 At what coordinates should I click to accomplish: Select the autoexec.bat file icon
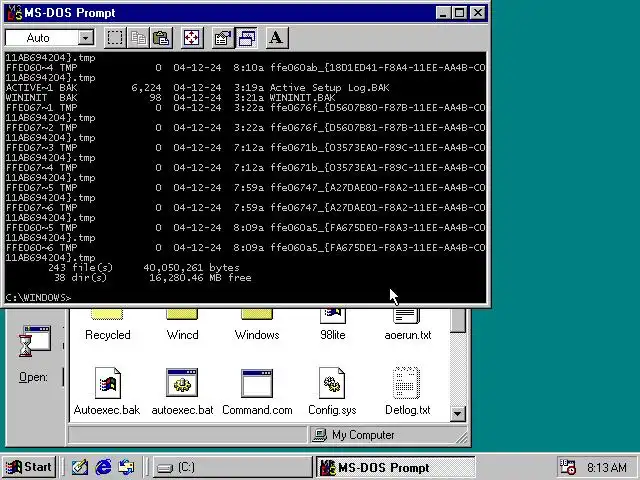coord(182,383)
